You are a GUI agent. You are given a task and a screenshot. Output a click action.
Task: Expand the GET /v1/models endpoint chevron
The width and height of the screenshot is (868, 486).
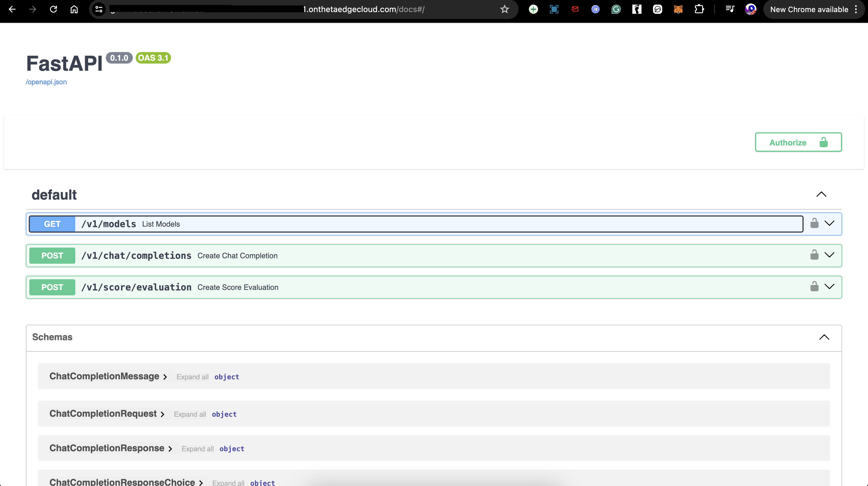click(x=829, y=223)
